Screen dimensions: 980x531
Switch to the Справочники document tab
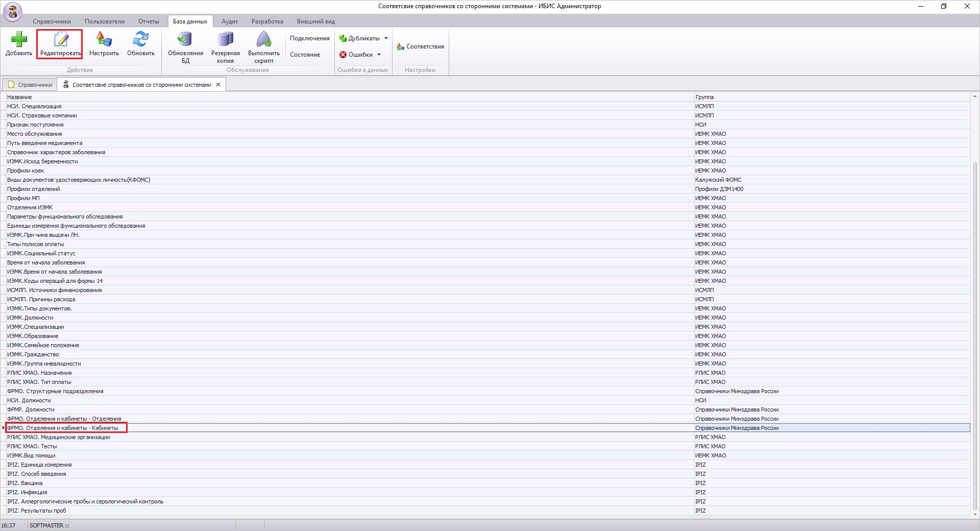(x=30, y=85)
